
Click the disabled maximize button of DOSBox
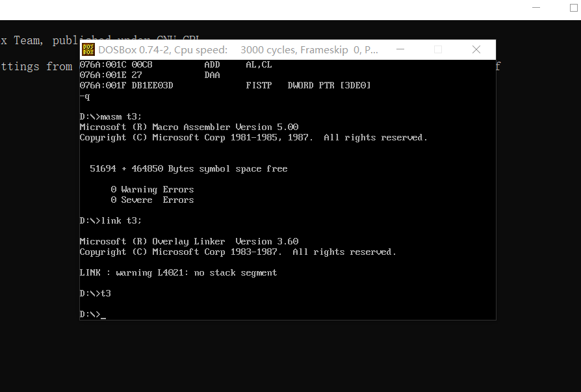click(438, 49)
